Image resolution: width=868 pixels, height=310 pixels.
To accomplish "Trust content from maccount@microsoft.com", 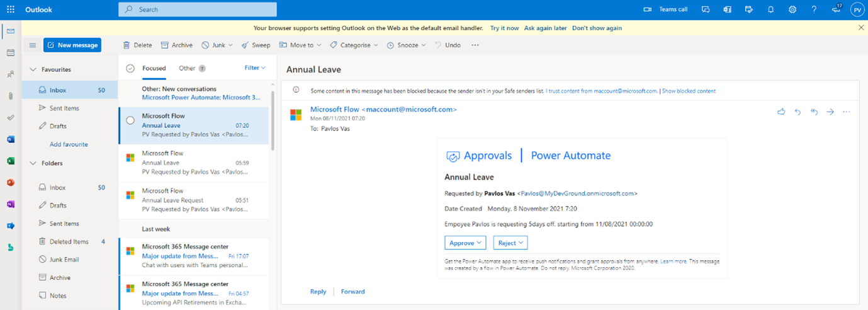I will click(602, 91).
